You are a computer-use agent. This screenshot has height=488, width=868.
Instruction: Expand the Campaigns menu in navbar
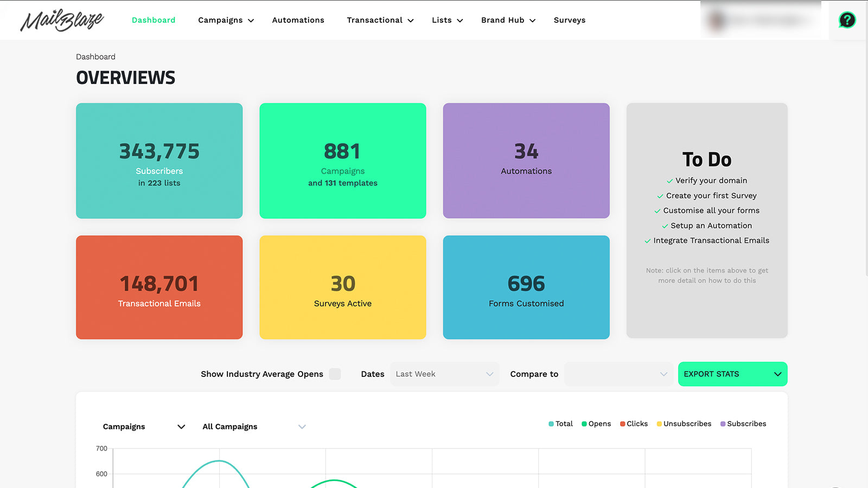pyautogui.click(x=226, y=20)
